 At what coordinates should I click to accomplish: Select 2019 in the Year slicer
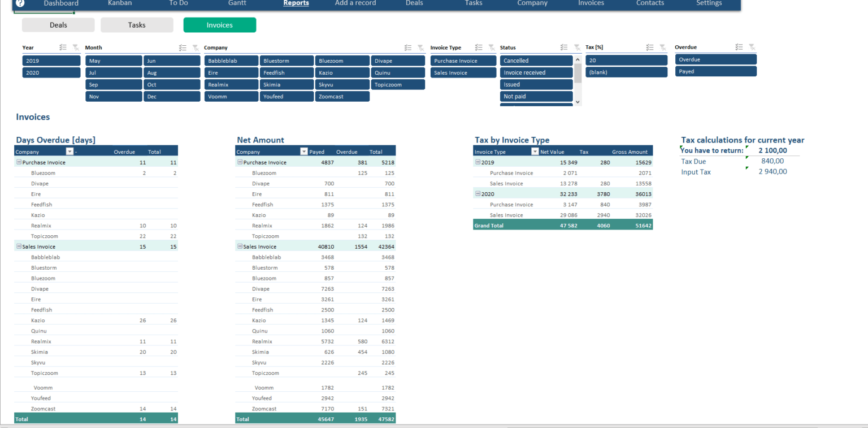(51, 60)
